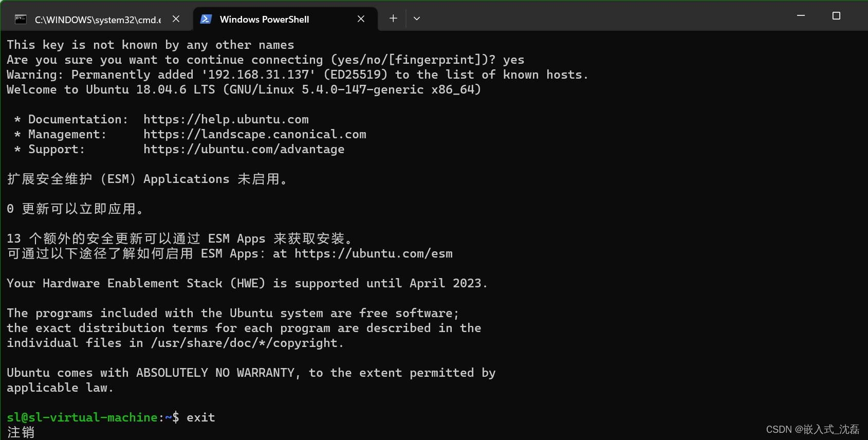Click the exit command next to the prompt
The width and height of the screenshot is (868, 440).
200,417
